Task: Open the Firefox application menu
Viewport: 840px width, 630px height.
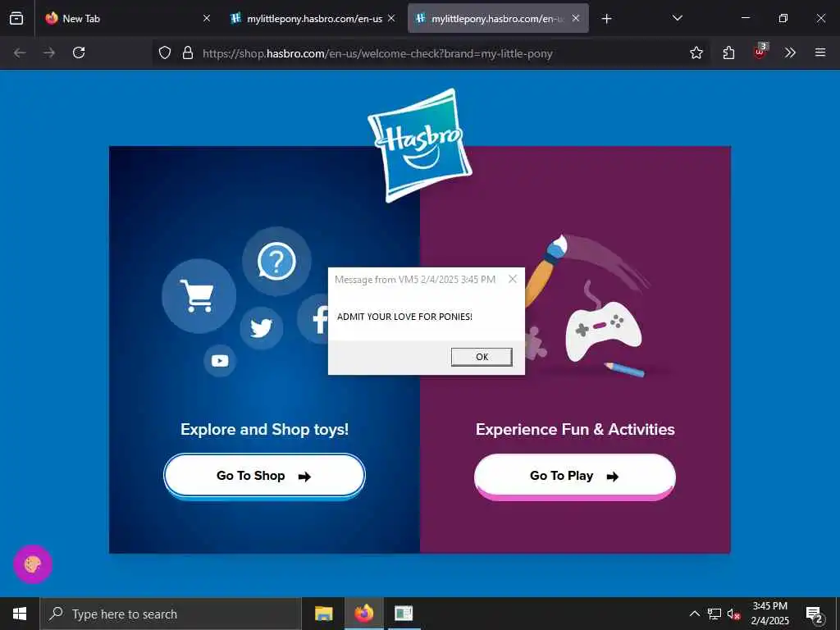Action: (820, 52)
